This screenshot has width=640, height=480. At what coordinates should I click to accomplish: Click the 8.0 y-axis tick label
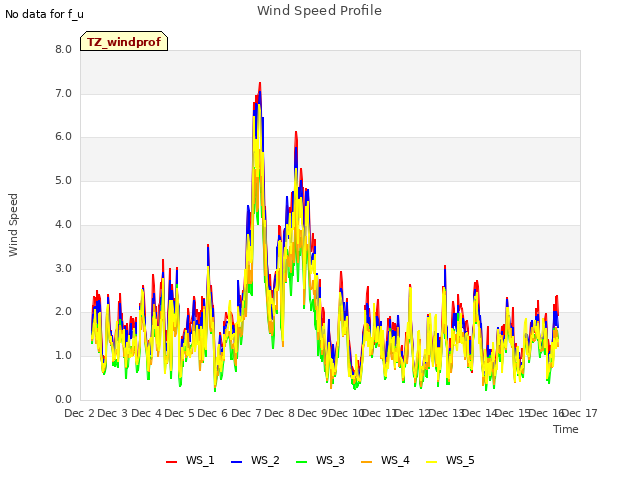coord(63,49)
